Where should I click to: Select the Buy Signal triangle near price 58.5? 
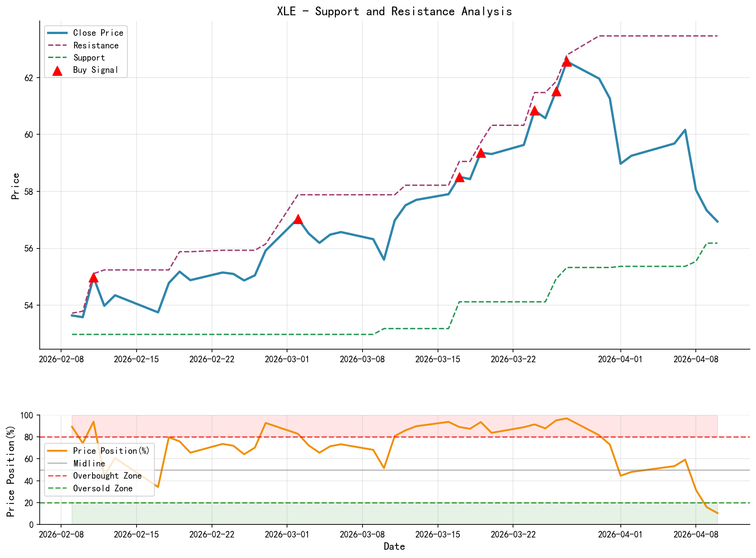[x=459, y=177]
